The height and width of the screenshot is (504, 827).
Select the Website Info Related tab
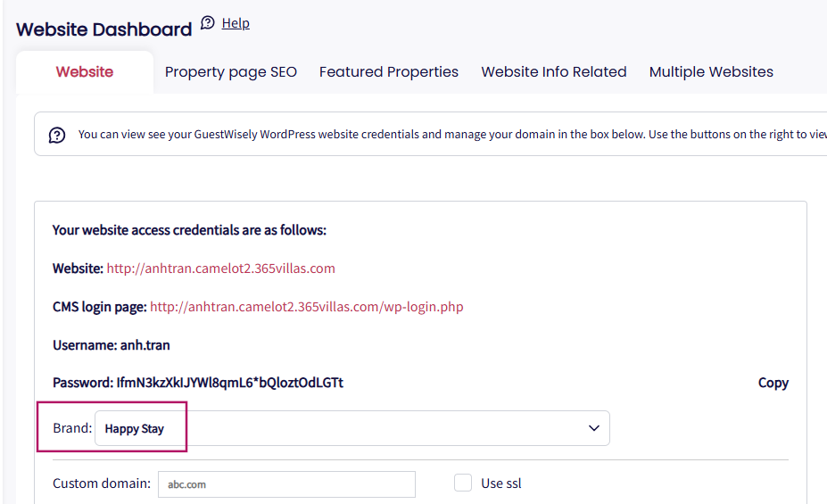click(554, 72)
